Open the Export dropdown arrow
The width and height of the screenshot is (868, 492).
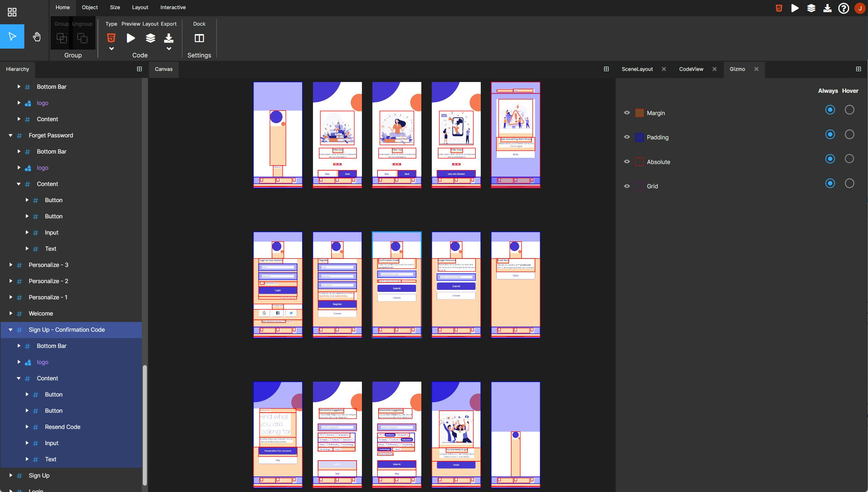(x=169, y=49)
